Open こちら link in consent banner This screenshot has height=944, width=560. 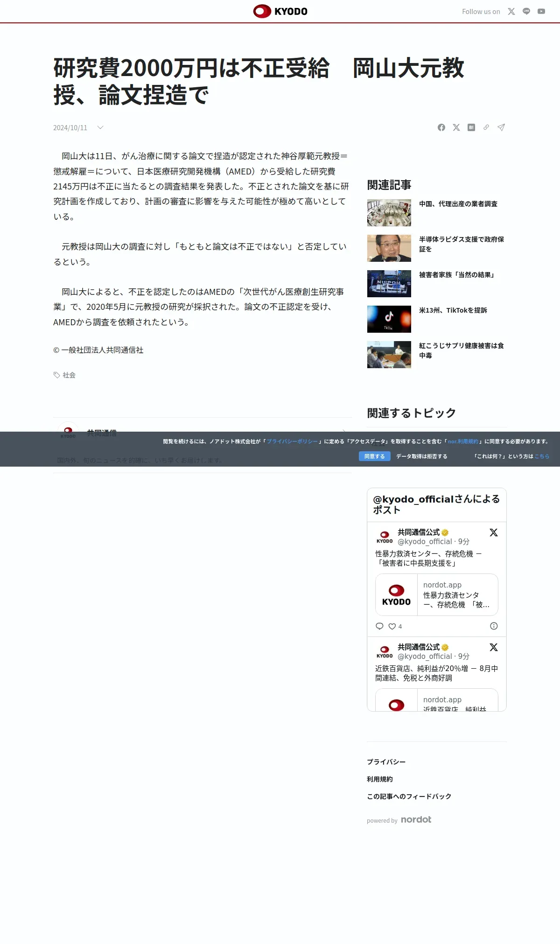tap(542, 456)
